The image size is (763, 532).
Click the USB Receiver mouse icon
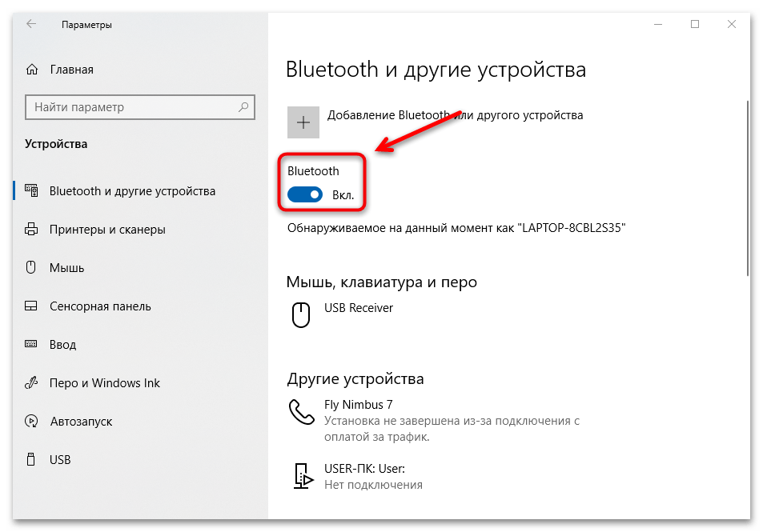[x=300, y=314]
